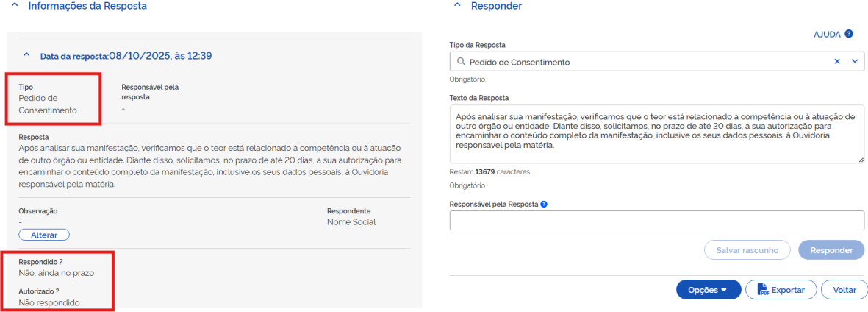This screenshot has height=312, width=868.
Task: Click the magnifier icon in Tipo da Resposta
Action: pyautogui.click(x=461, y=63)
